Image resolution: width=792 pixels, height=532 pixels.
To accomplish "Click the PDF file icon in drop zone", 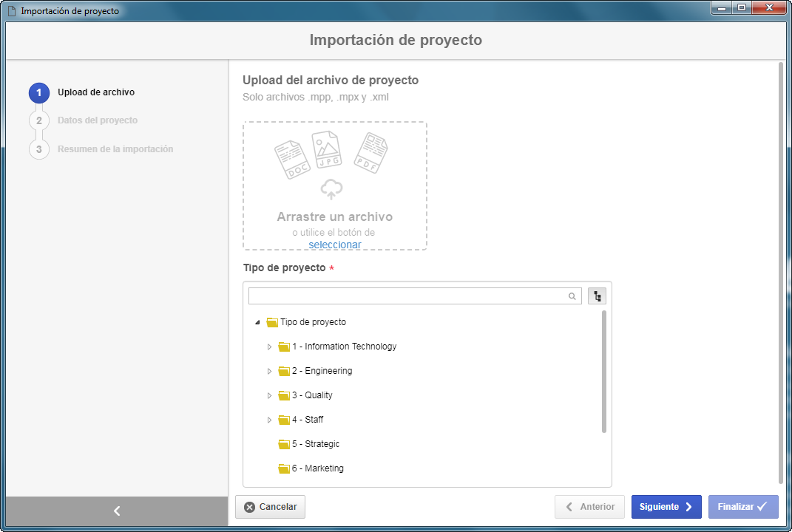I will tap(370, 152).
